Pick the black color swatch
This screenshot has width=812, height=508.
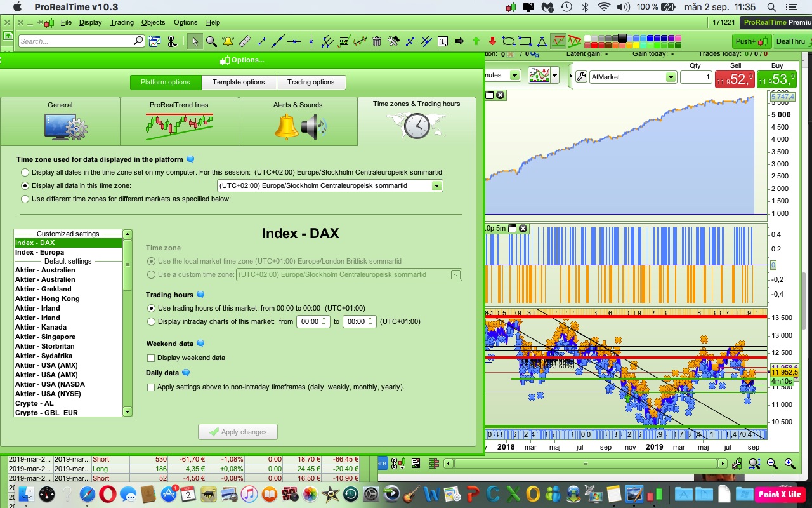click(x=622, y=38)
